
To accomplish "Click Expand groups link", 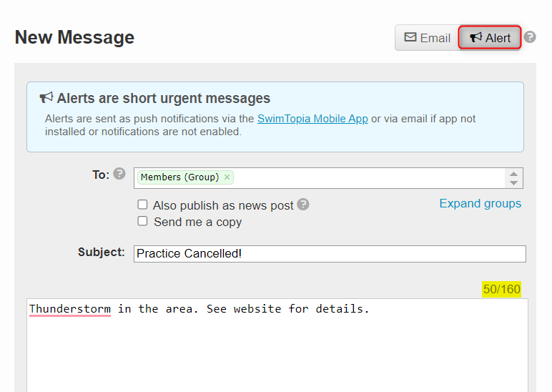I will (480, 203).
